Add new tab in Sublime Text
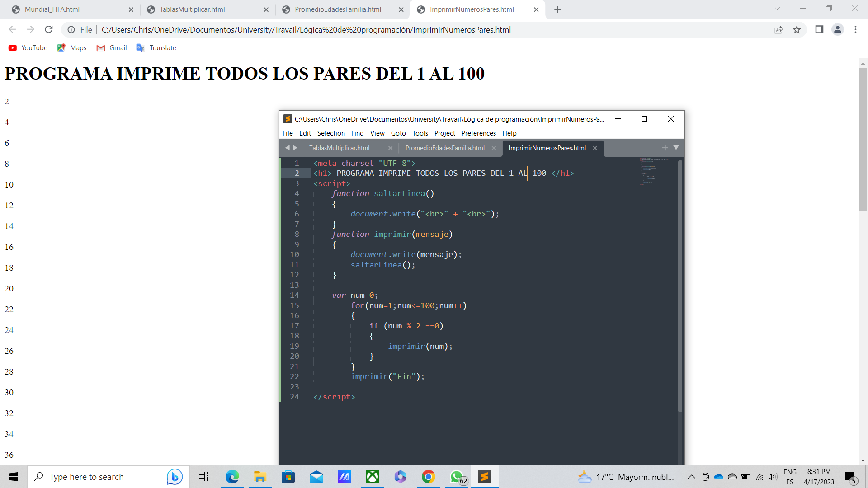 (x=665, y=148)
